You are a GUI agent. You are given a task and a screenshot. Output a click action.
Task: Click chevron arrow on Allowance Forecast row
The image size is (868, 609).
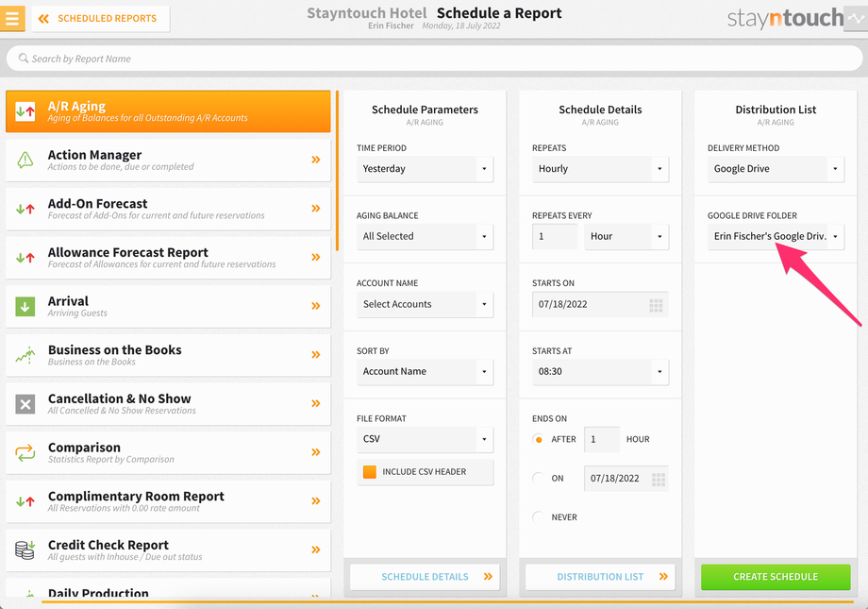315,257
